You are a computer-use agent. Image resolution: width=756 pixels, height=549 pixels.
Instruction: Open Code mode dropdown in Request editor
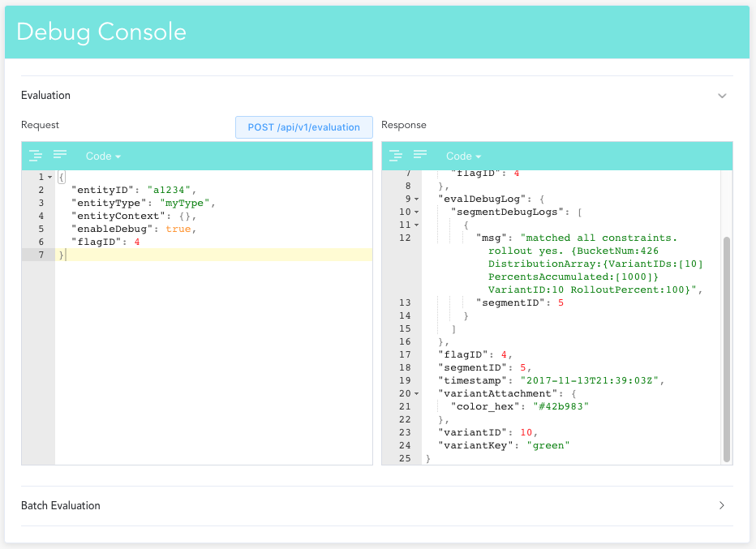[x=103, y=157]
